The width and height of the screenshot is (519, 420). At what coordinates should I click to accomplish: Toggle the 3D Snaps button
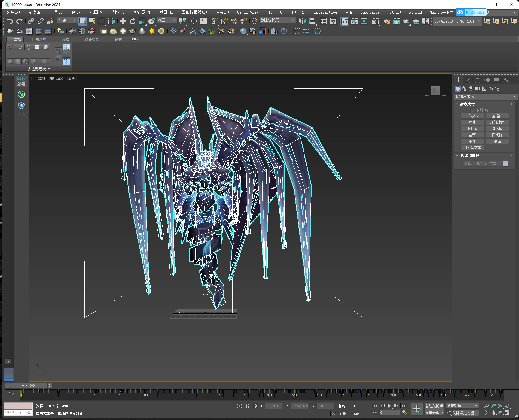click(215, 21)
